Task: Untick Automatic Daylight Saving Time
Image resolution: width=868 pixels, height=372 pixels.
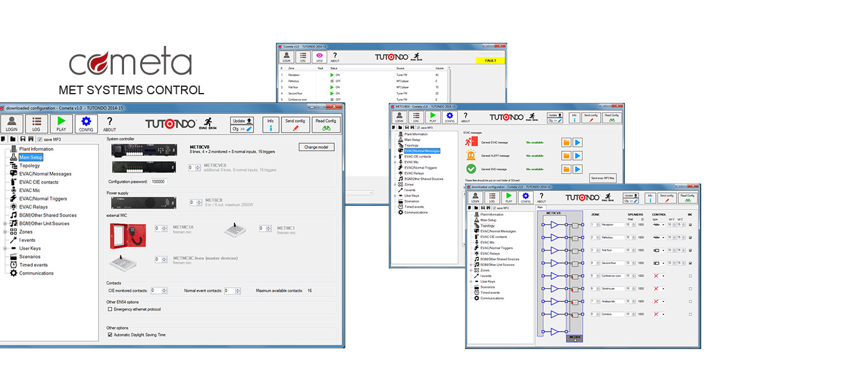Action: (110, 335)
